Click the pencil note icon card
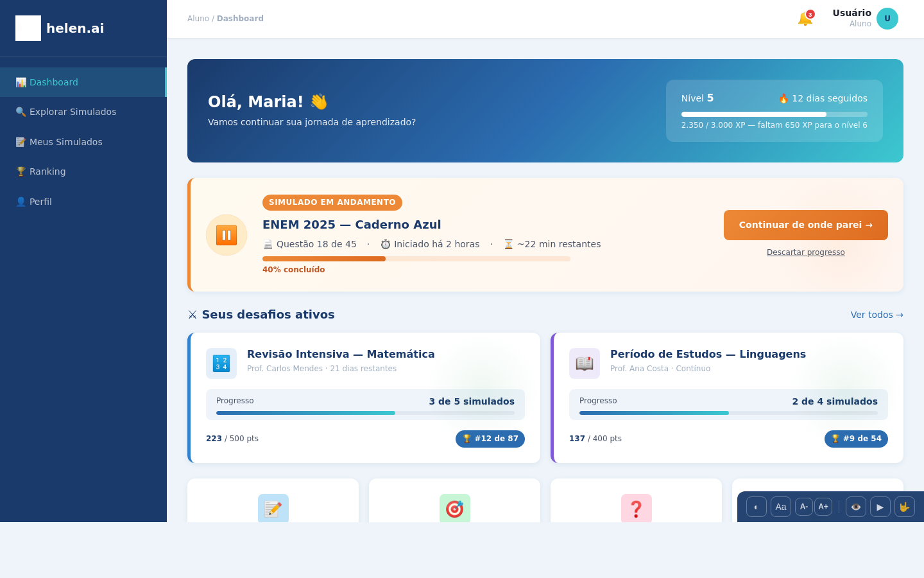This screenshot has height=578, width=924. click(273, 508)
